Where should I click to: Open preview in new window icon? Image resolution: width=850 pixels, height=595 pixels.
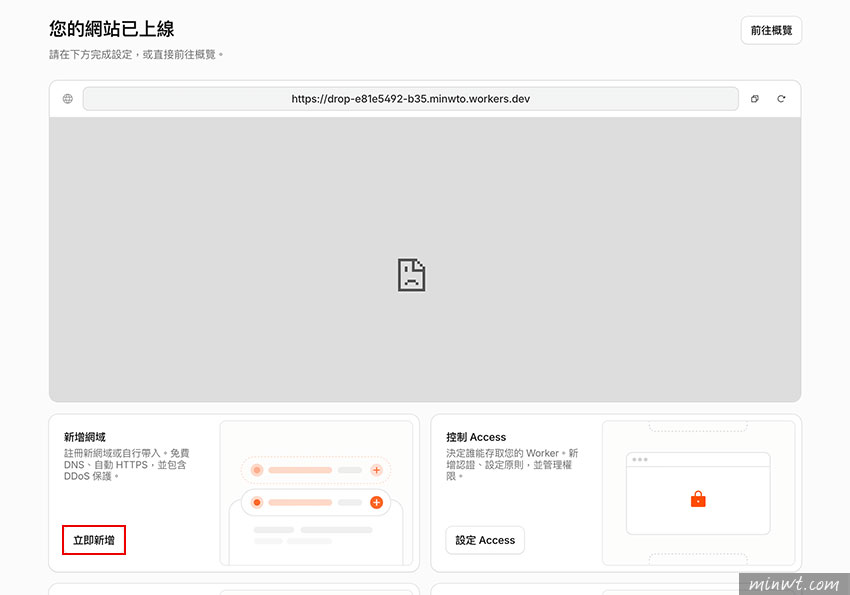click(755, 99)
